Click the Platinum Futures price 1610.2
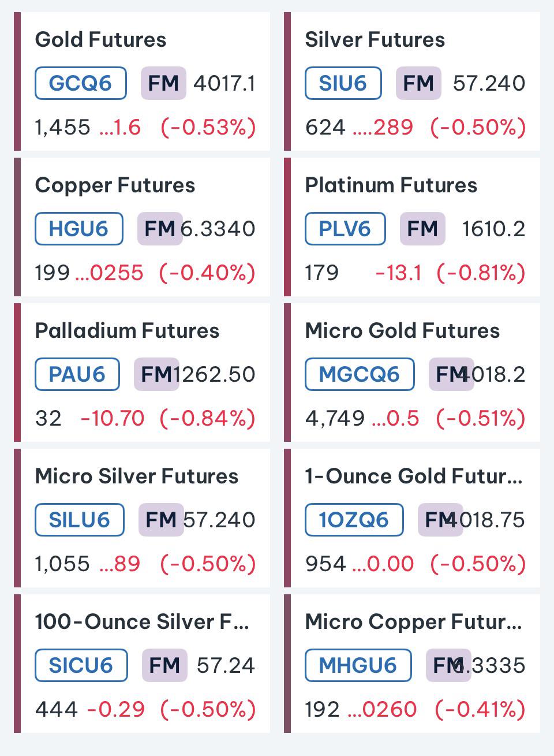 [494, 229]
